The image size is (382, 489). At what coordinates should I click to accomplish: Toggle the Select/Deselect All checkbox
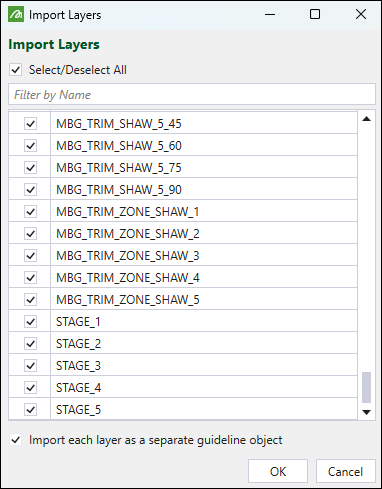(15, 70)
